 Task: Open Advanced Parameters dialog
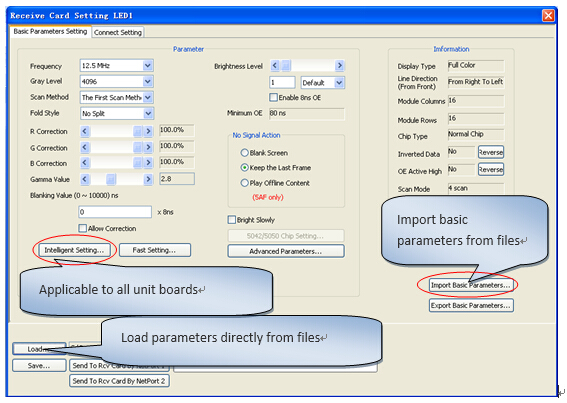click(286, 251)
